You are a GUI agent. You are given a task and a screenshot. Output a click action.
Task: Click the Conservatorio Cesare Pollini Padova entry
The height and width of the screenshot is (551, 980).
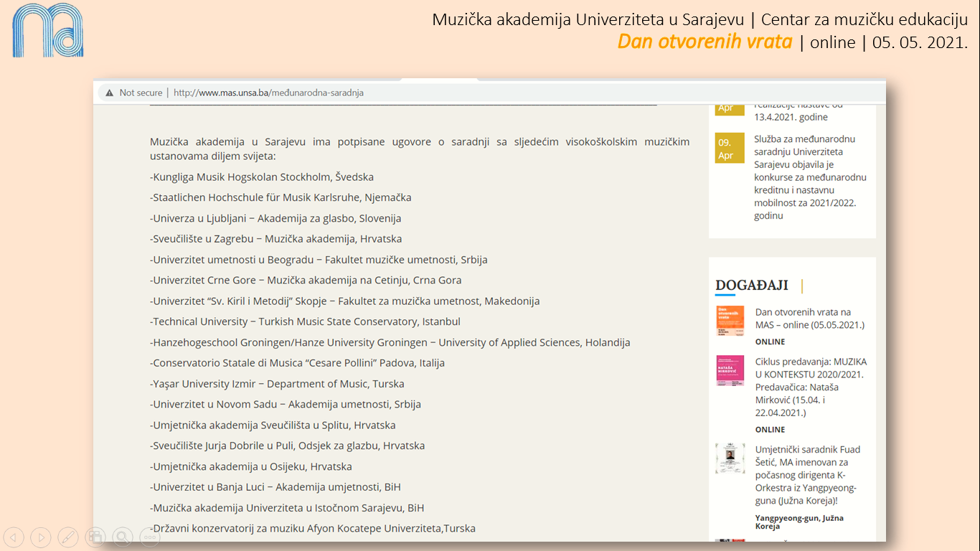coord(297,363)
